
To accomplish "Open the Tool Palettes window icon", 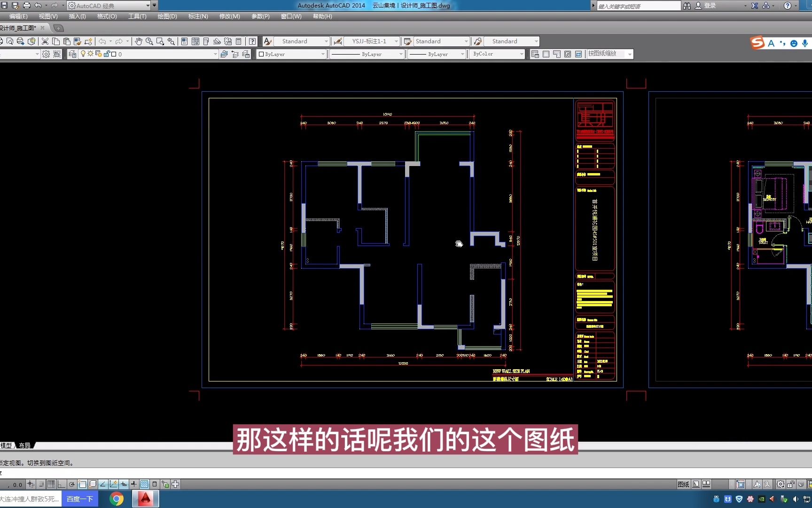I will click(x=206, y=41).
